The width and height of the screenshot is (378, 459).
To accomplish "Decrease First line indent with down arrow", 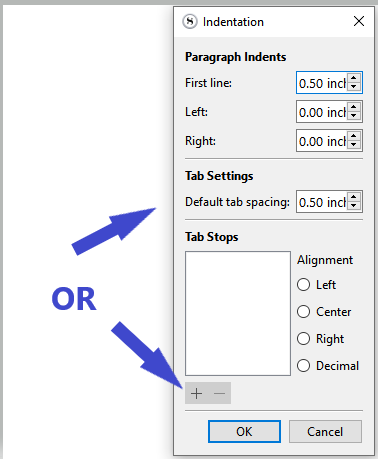I will [x=354, y=87].
